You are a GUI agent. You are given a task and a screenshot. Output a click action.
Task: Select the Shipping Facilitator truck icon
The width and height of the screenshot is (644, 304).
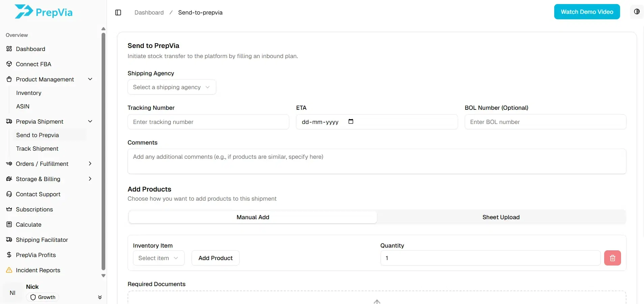click(9, 240)
